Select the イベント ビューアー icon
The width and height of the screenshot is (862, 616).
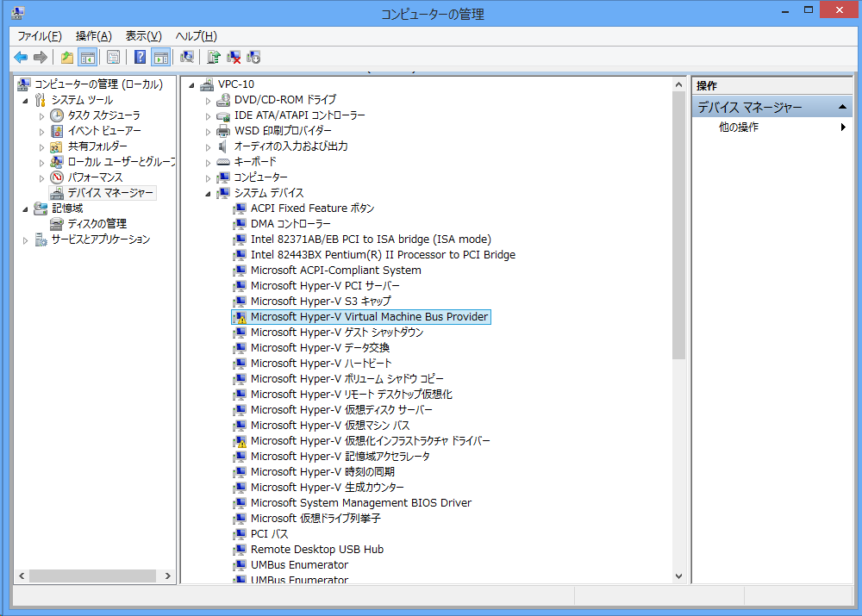[57, 131]
